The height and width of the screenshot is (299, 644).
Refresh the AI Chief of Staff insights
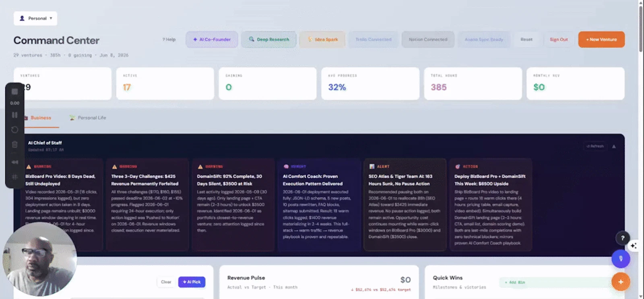(x=595, y=146)
